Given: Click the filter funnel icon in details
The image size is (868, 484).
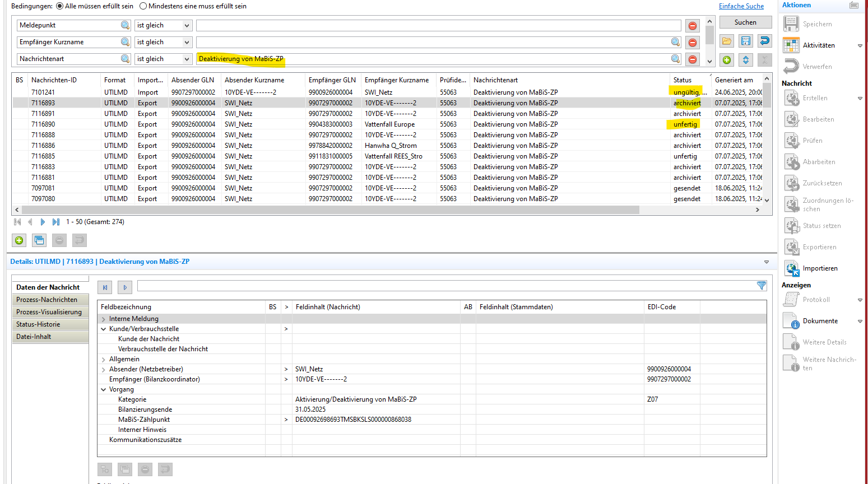Looking at the screenshot, I should (x=762, y=286).
